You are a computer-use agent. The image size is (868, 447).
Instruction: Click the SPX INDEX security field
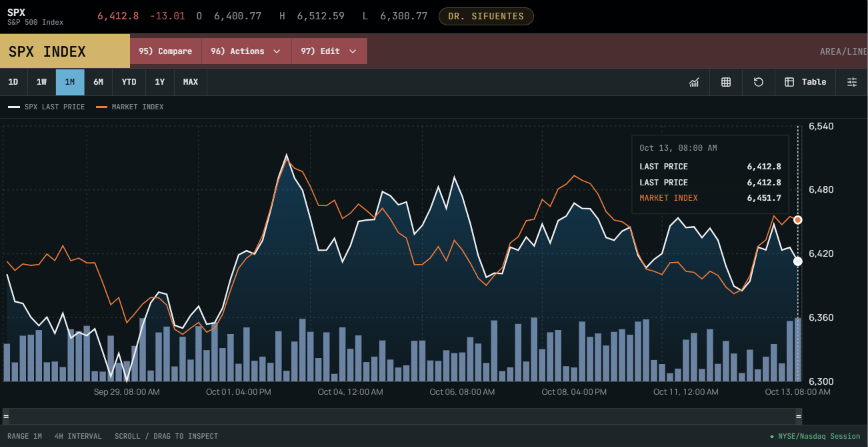(65, 52)
